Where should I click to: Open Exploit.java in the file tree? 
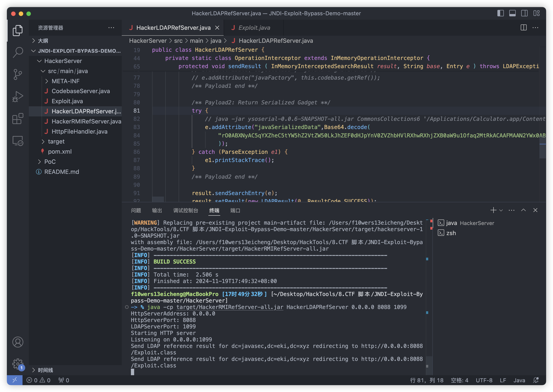click(75, 101)
